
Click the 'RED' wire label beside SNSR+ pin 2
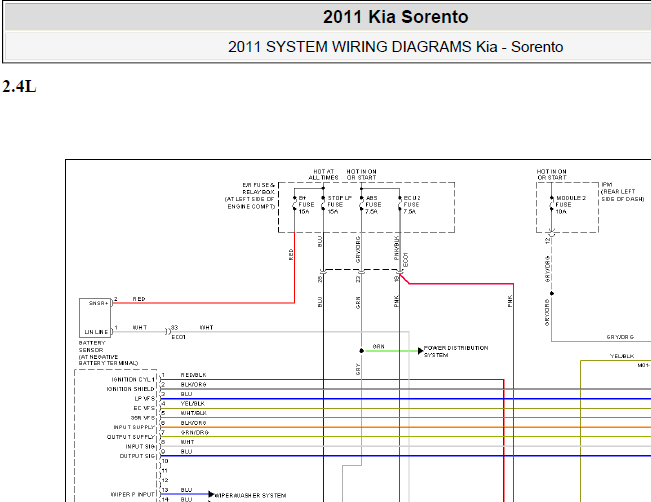click(x=139, y=299)
